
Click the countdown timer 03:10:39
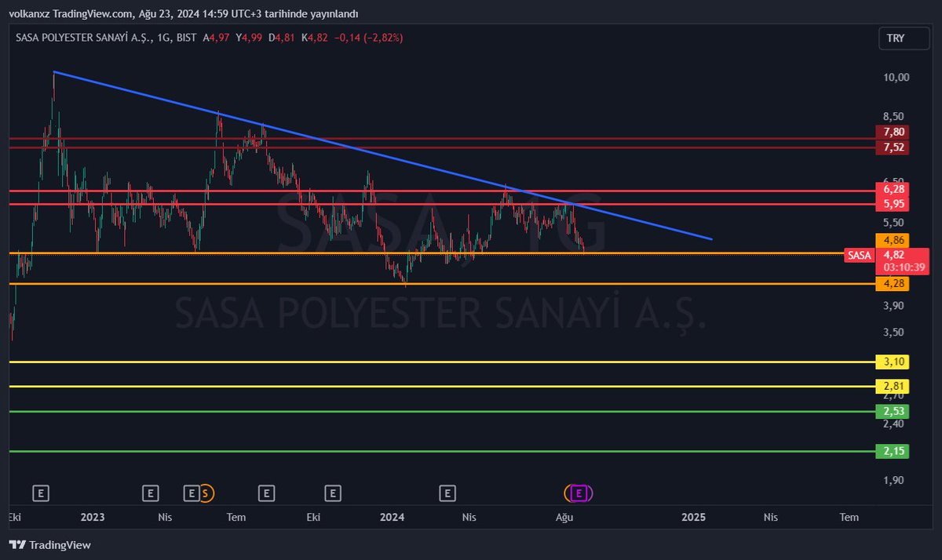pos(904,267)
